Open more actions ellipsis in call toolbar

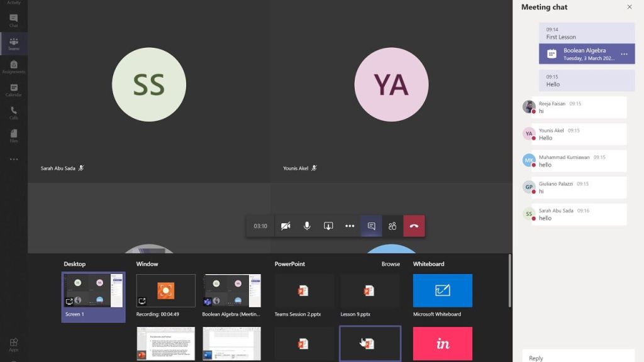point(350,226)
